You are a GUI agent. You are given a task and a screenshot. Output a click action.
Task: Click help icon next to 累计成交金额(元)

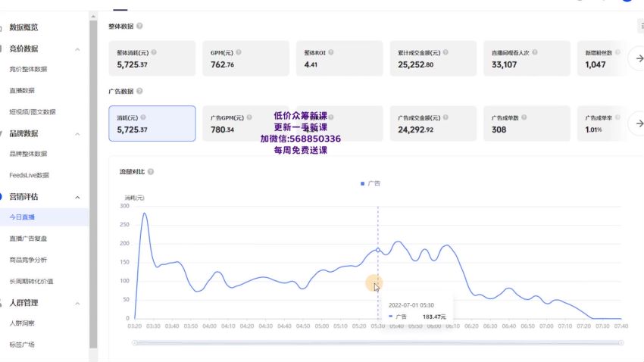point(445,52)
